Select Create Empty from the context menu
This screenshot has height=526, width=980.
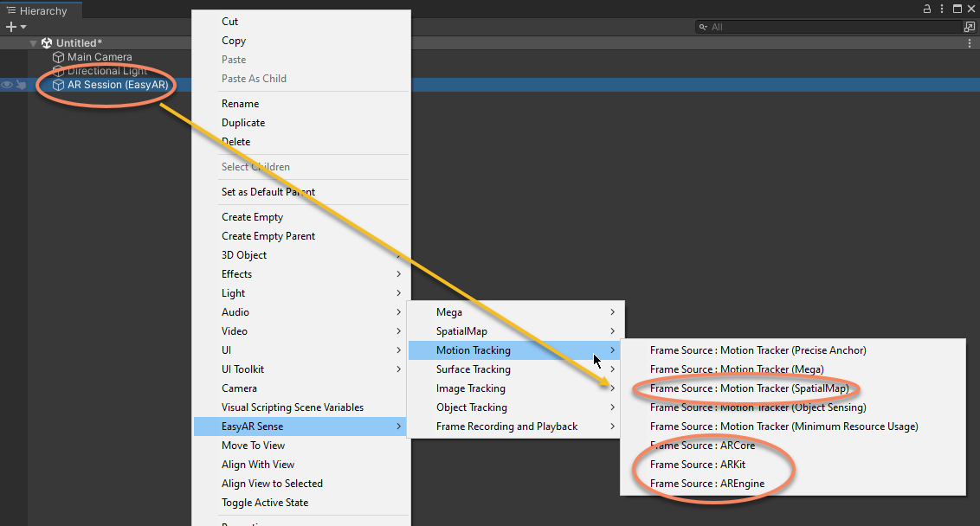point(253,217)
